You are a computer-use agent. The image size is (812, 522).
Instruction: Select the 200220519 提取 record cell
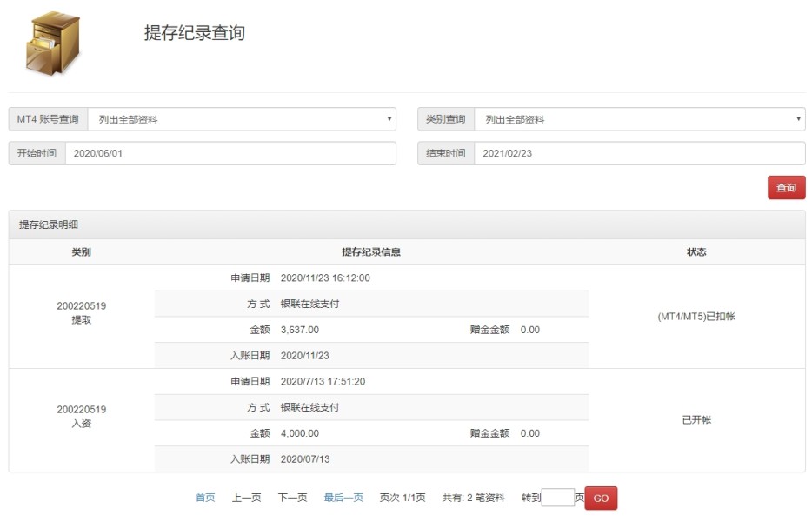(x=81, y=313)
